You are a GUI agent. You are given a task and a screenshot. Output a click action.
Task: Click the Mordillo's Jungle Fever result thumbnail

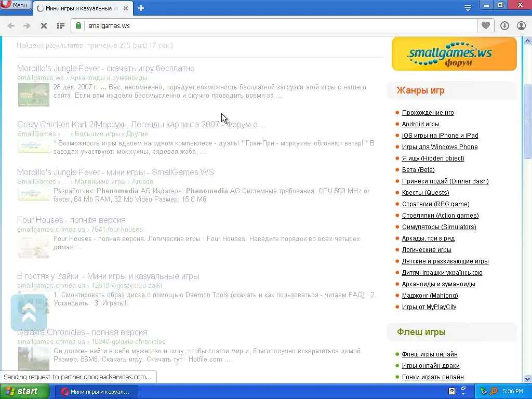point(34,95)
